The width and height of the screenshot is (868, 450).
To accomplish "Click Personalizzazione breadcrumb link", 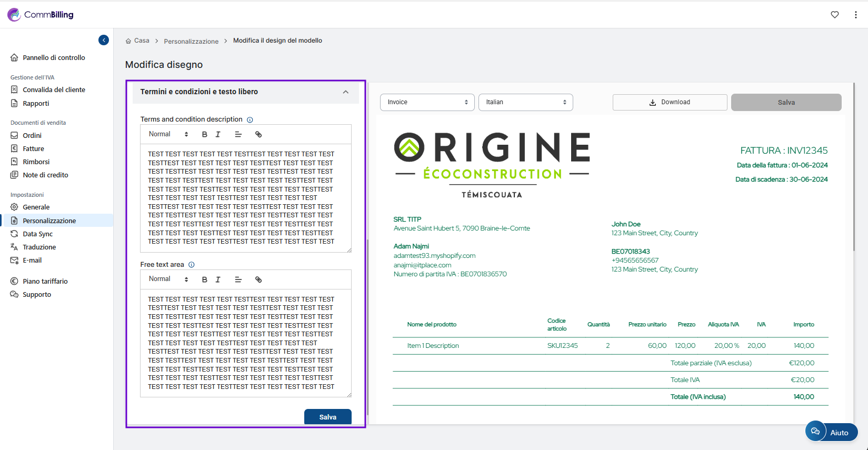I will pyautogui.click(x=191, y=41).
